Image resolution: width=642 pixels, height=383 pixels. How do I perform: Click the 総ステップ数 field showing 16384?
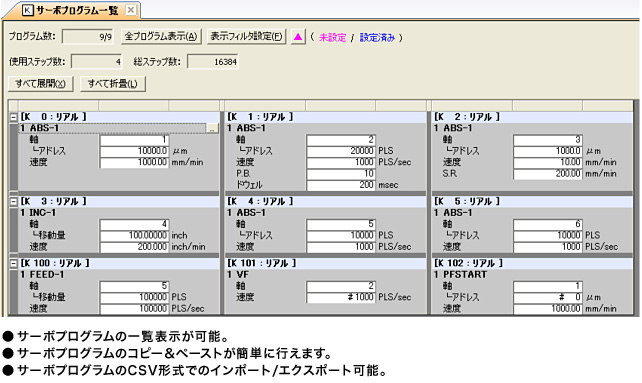[x=212, y=62]
